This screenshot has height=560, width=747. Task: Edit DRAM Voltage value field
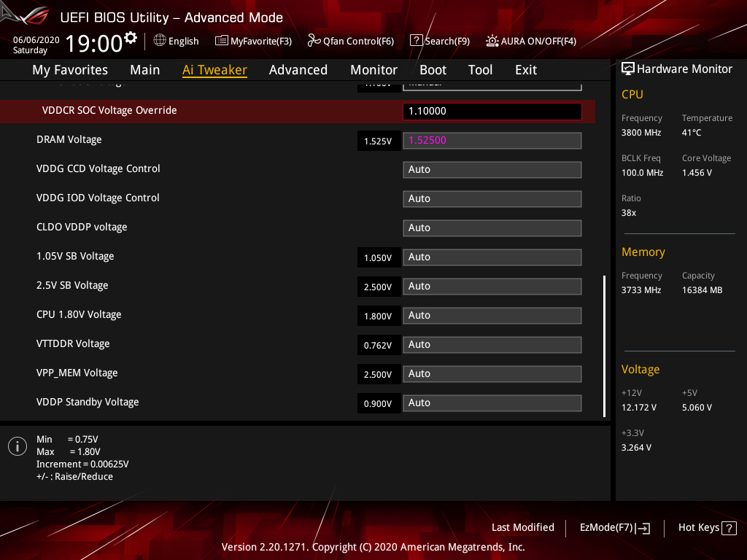pyautogui.click(x=492, y=141)
